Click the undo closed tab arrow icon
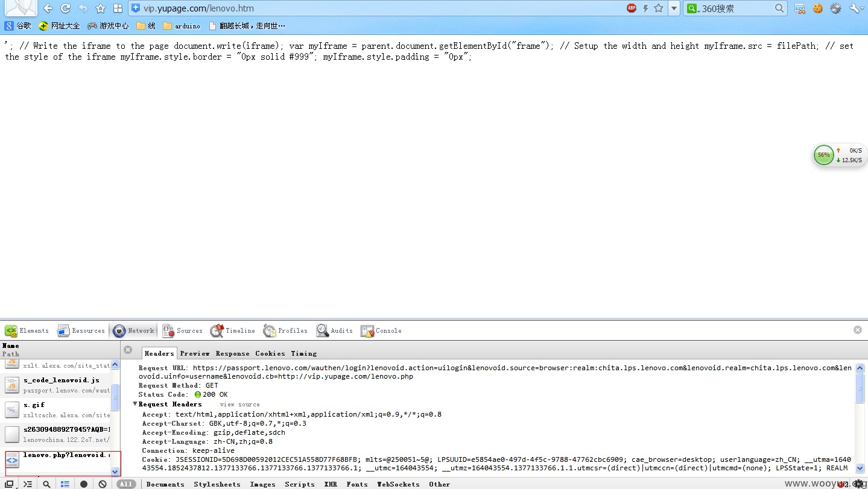868x489 pixels. click(83, 8)
